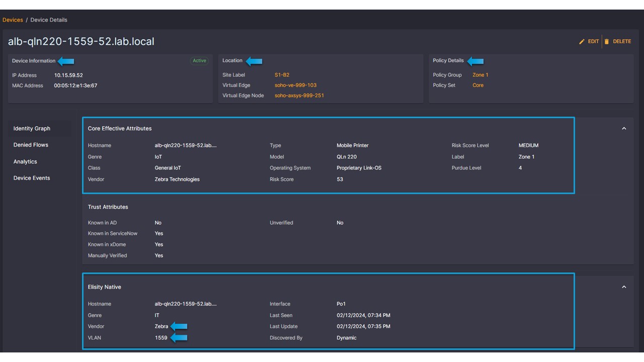Select IP address 10.15.59.52
This screenshot has height=362, width=644.
tap(68, 75)
